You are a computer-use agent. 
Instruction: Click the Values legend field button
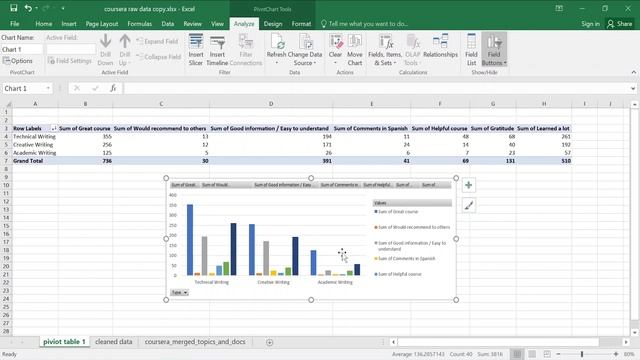point(412,203)
